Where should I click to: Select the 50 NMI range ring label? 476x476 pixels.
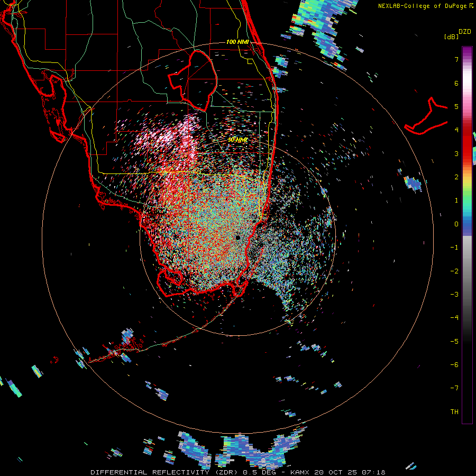237,140
